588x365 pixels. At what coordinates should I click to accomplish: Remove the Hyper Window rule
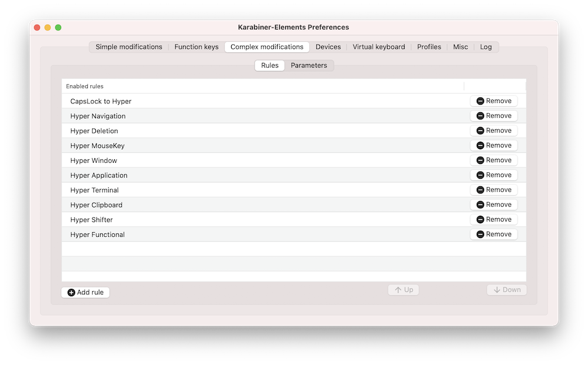(x=494, y=160)
